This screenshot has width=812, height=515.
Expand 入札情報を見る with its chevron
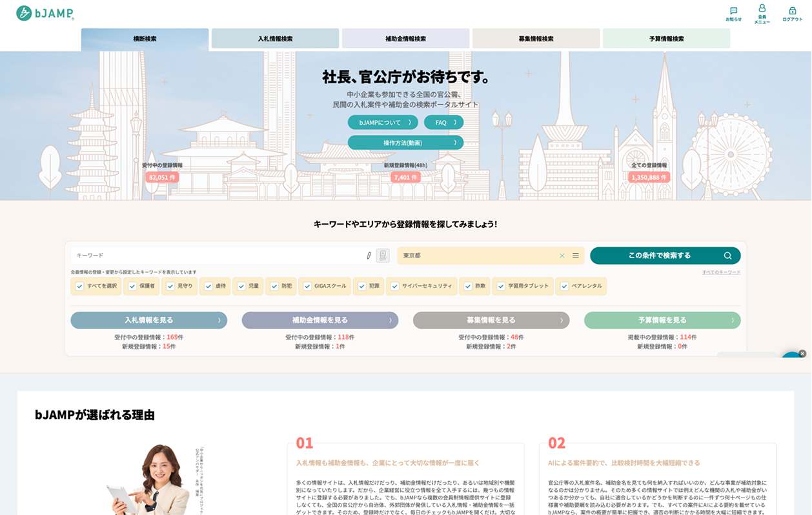point(219,320)
